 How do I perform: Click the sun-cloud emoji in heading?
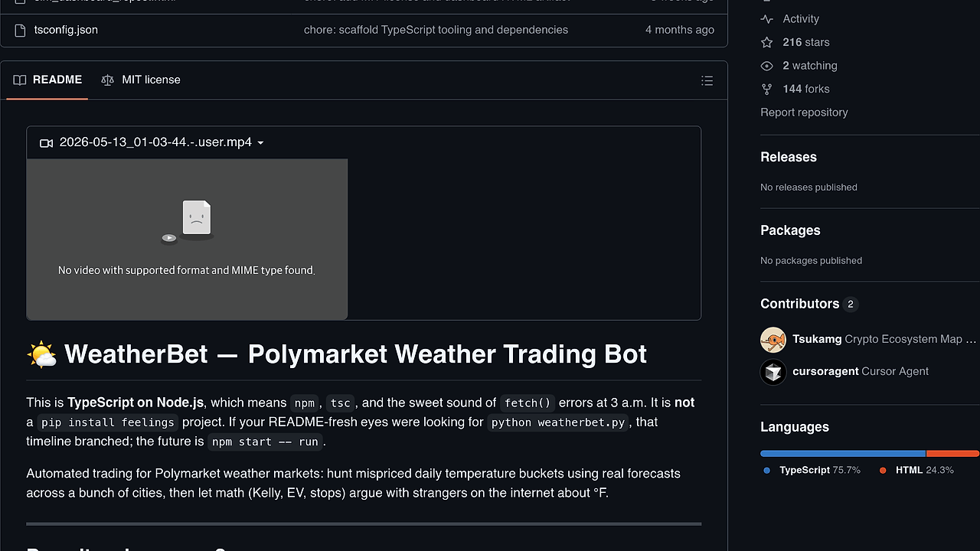41,354
